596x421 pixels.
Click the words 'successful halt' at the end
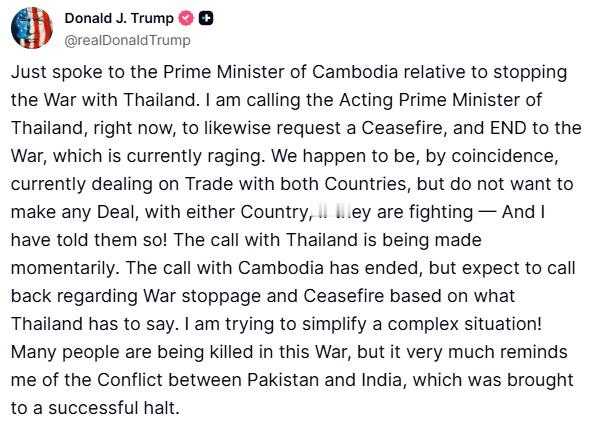113,408
